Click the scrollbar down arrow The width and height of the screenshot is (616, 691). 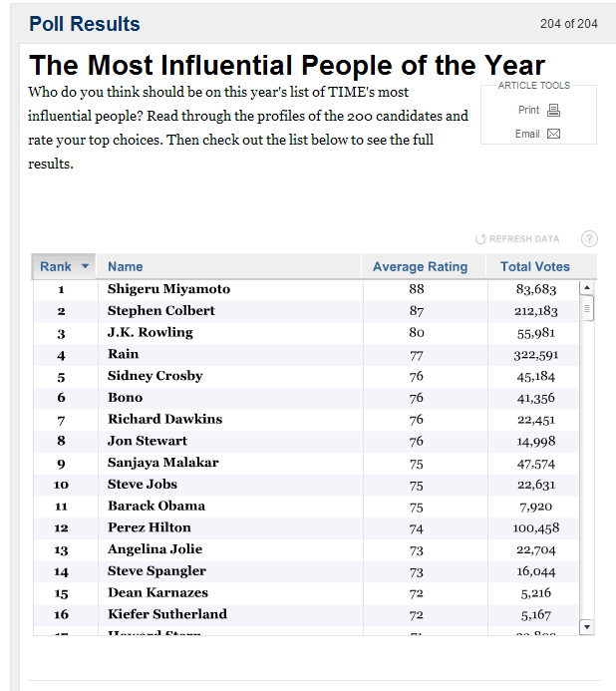[x=587, y=626]
